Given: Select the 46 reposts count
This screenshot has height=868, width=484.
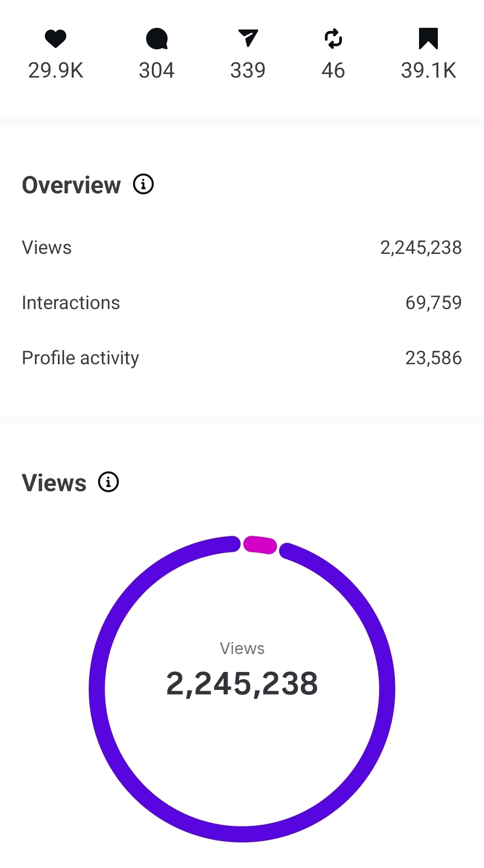Looking at the screenshot, I should pos(333,70).
